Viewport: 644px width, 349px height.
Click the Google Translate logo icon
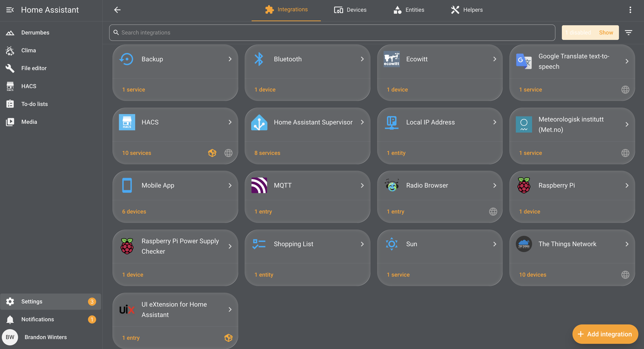(524, 61)
